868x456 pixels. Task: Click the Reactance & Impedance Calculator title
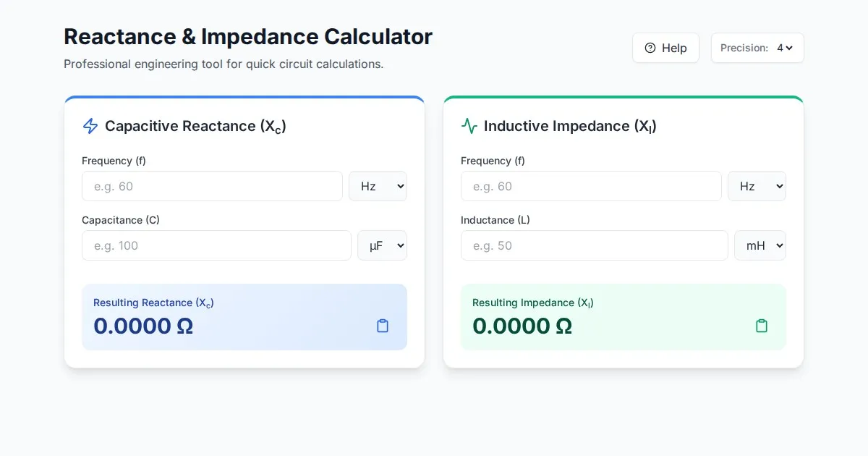(248, 36)
